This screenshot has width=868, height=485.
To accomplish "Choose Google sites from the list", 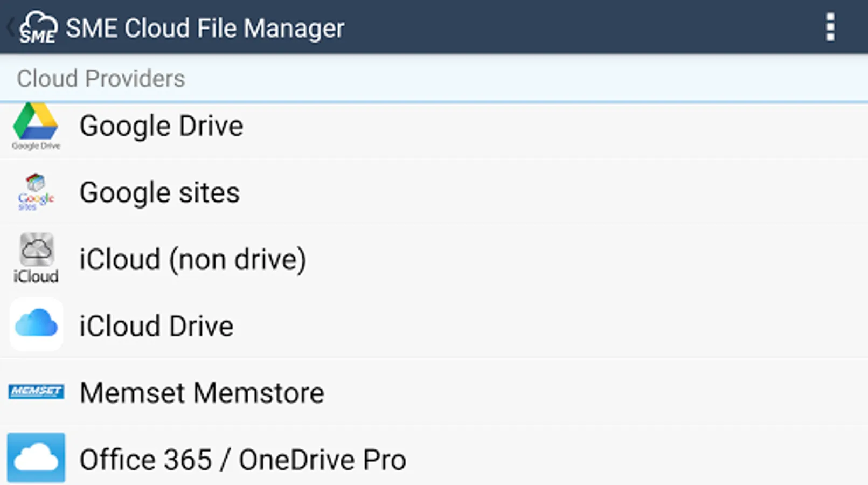I will pos(159,193).
